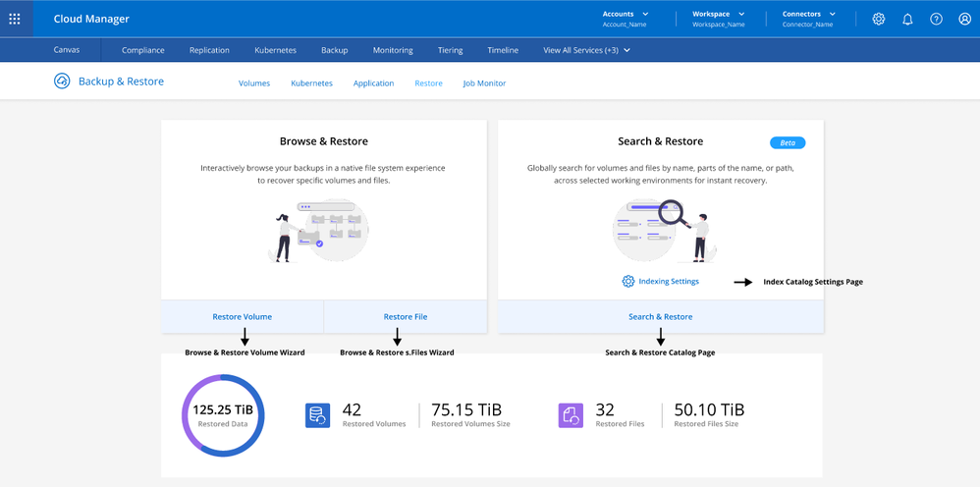This screenshot has height=487, width=980.
Task: Click the Restored Files purple icon
Action: (x=572, y=415)
